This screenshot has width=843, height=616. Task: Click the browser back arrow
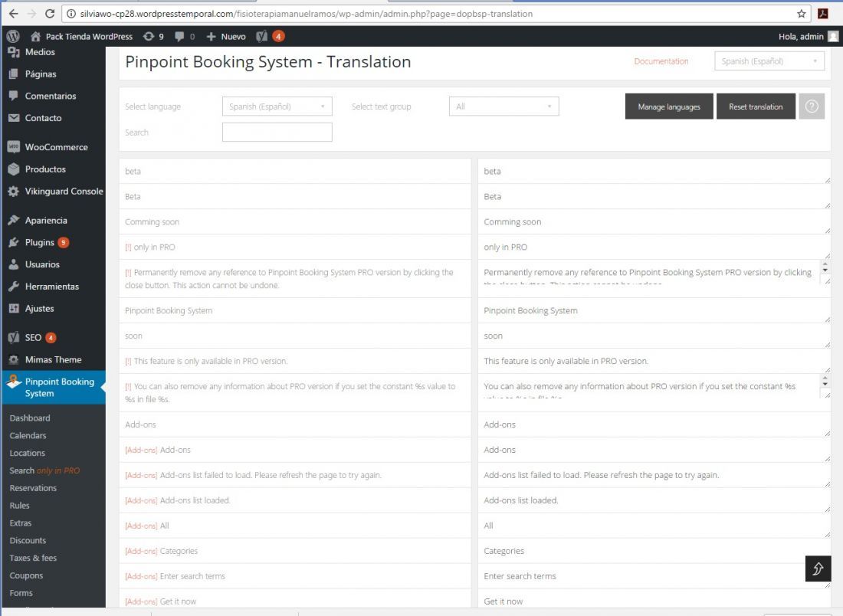14,14
